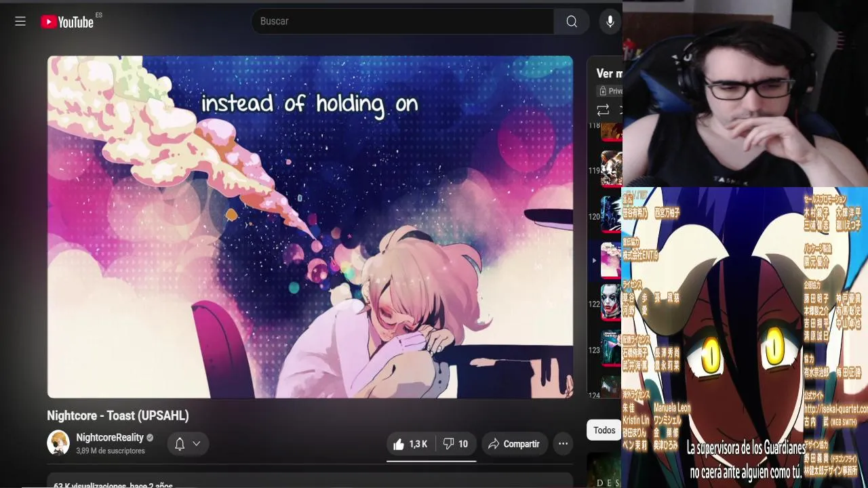This screenshot has height=488, width=868.
Task: Click the dislike count 10
Action: (463, 444)
